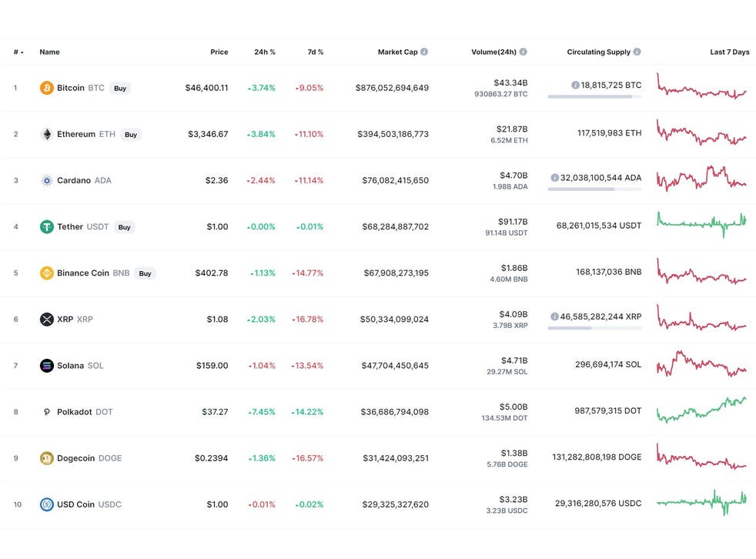756x559 pixels.
Task: Click the Tether logo icon
Action: coord(47,226)
